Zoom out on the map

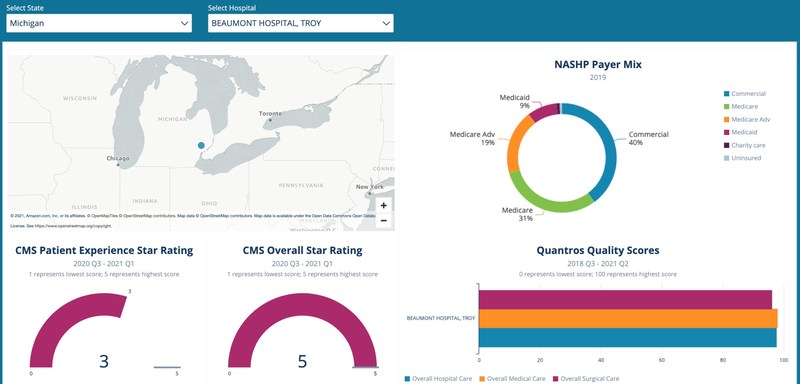(x=384, y=220)
